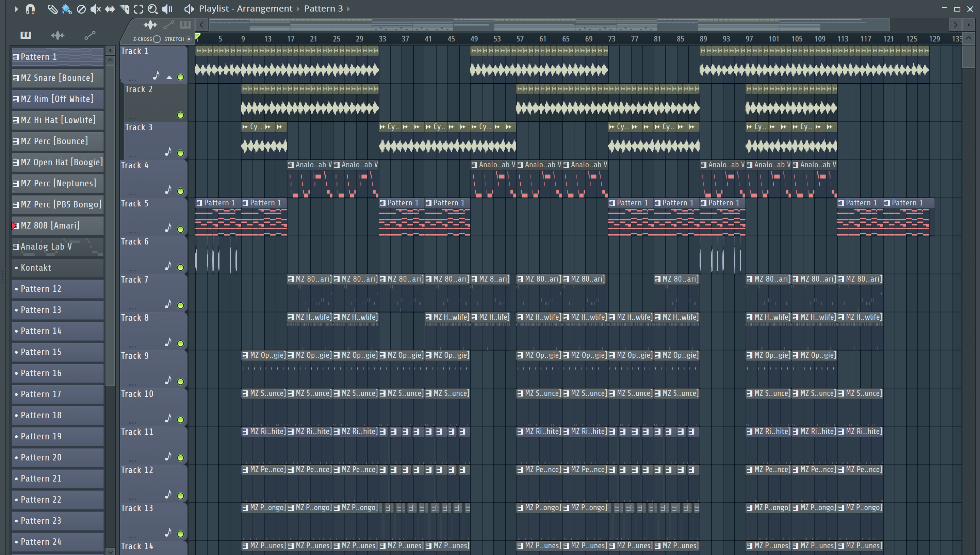Select the Draw pencil tool
Image resolution: width=980 pixels, height=555 pixels.
tap(53, 9)
